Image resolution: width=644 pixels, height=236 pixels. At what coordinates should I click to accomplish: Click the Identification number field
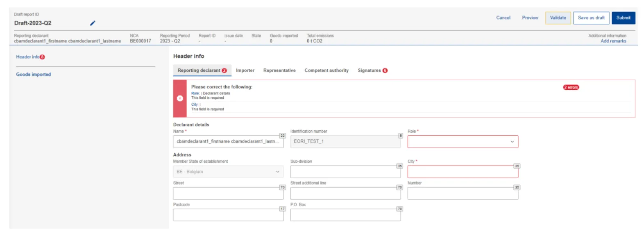click(x=345, y=142)
